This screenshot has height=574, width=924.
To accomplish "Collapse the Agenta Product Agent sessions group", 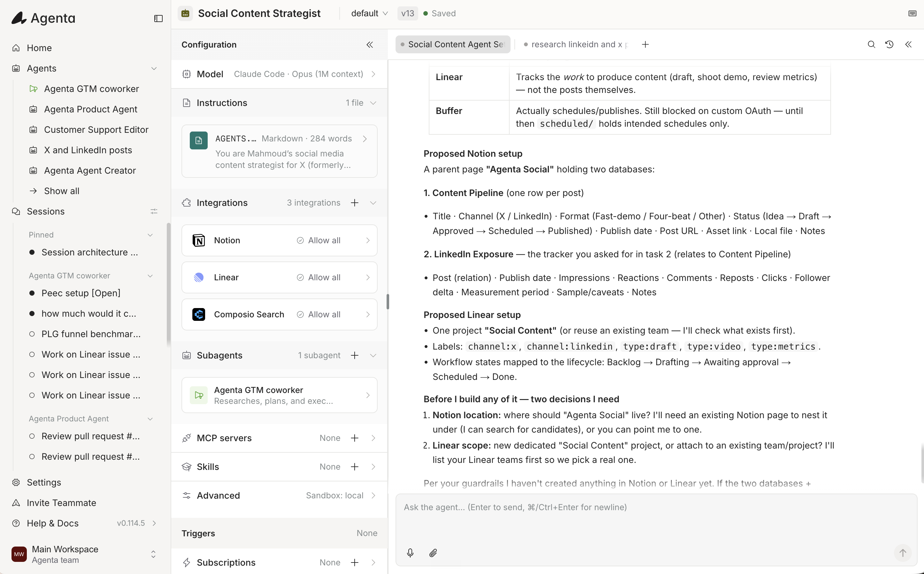I will coord(150,419).
